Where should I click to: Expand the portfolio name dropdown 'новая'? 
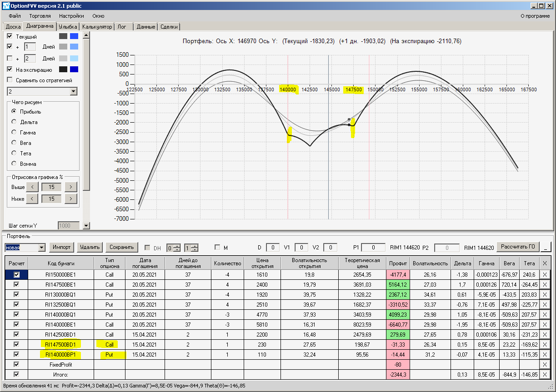tap(42, 248)
